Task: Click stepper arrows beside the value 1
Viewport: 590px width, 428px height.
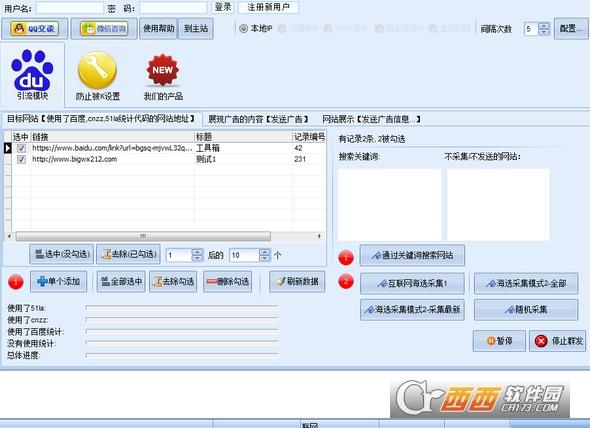Action: pyautogui.click(x=197, y=255)
